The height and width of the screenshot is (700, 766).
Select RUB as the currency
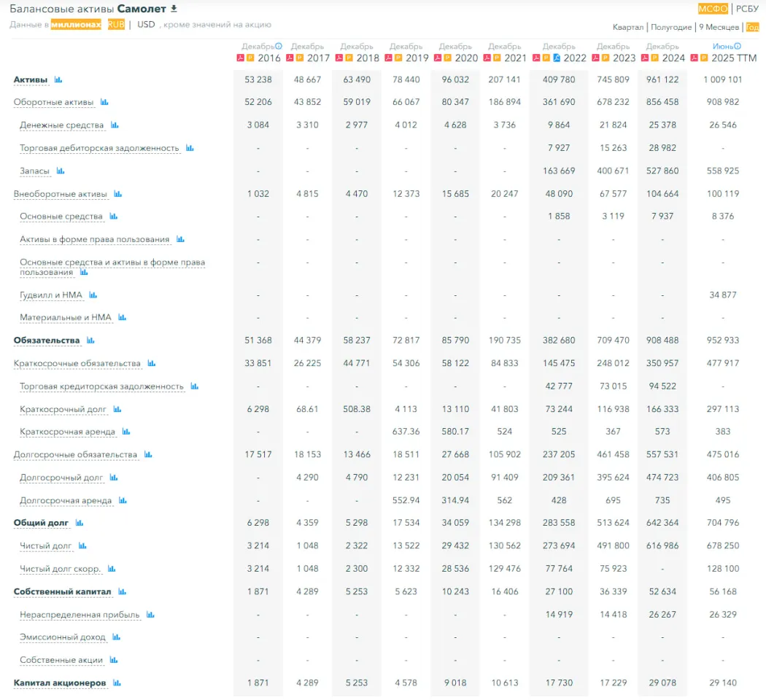[x=116, y=24]
